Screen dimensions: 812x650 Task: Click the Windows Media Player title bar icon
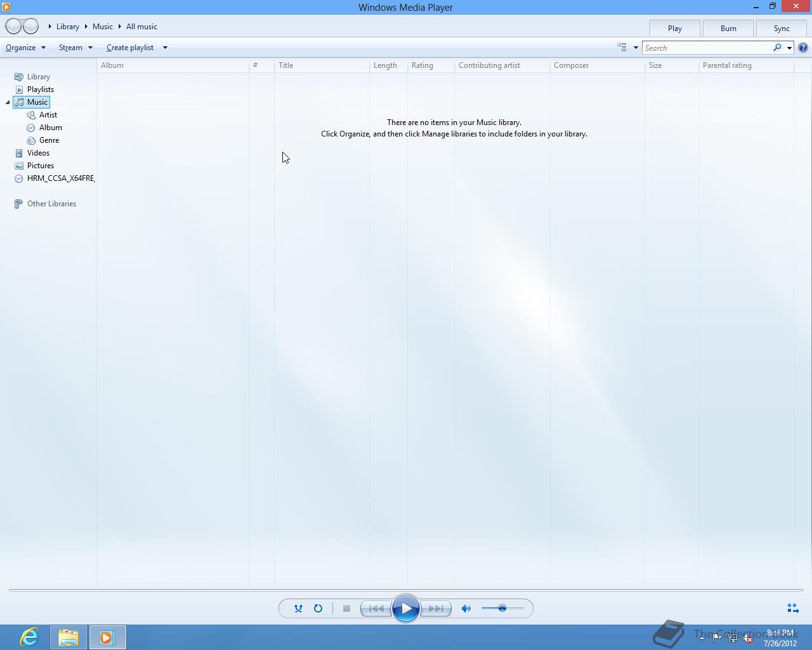[x=6, y=7]
